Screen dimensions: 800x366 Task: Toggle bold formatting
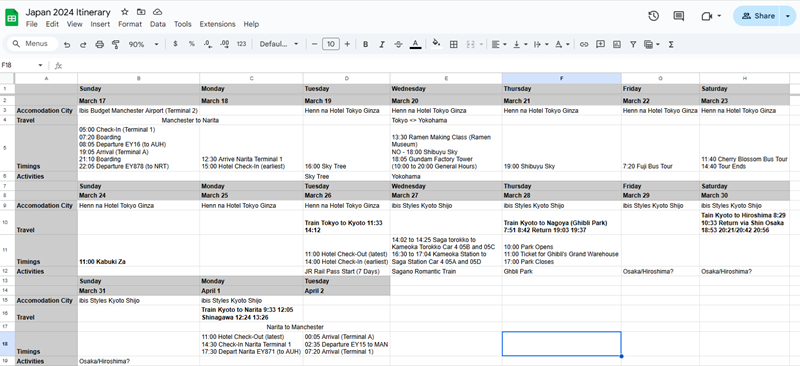365,44
